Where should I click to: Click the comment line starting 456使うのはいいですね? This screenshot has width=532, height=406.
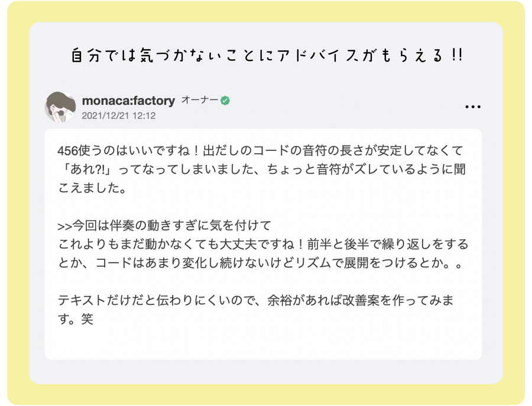pyautogui.click(x=260, y=150)
